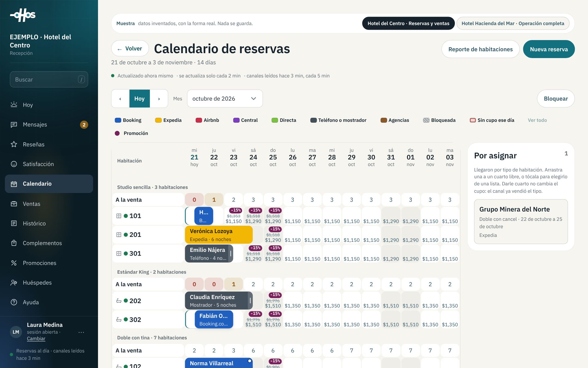This screenshot has width=588, height=368.
Task: Switch to Hotel Hacienda del Mar tab
Action: pyautogui.click(x=513, y=23)
